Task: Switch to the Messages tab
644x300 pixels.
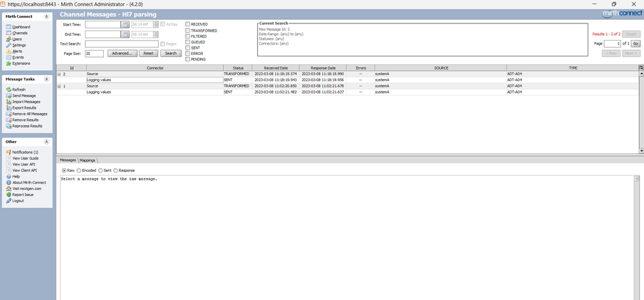Action: [x=68, y=160]
